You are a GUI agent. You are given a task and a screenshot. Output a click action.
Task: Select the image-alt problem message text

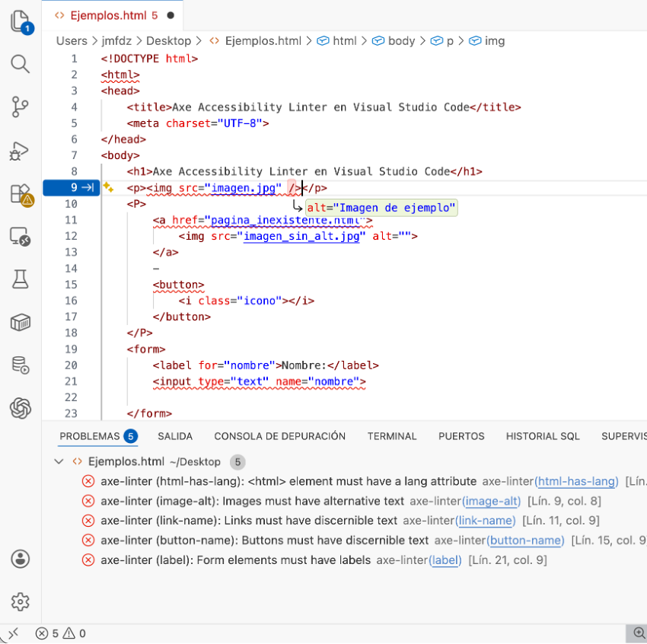252,501
